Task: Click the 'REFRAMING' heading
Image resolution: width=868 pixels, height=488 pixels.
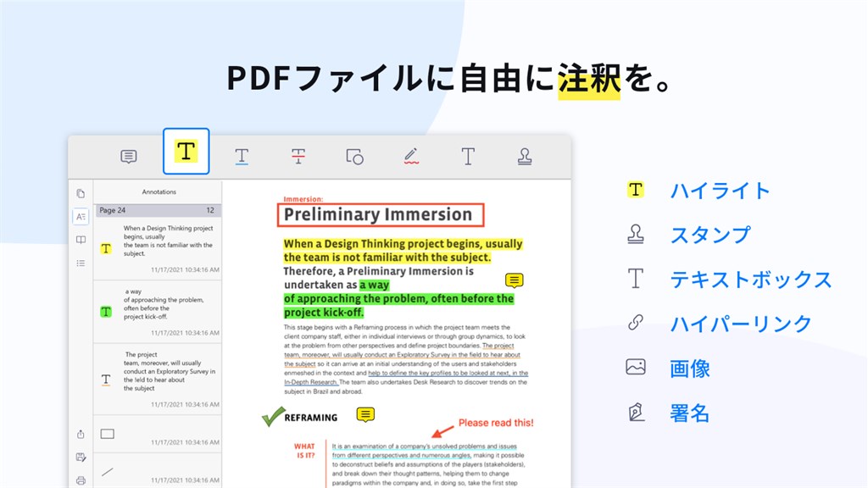Action: click(x=310, y=418)
